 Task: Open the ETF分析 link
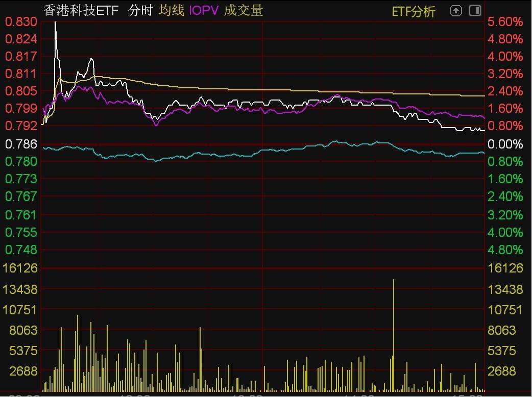[x=413, y=12]
